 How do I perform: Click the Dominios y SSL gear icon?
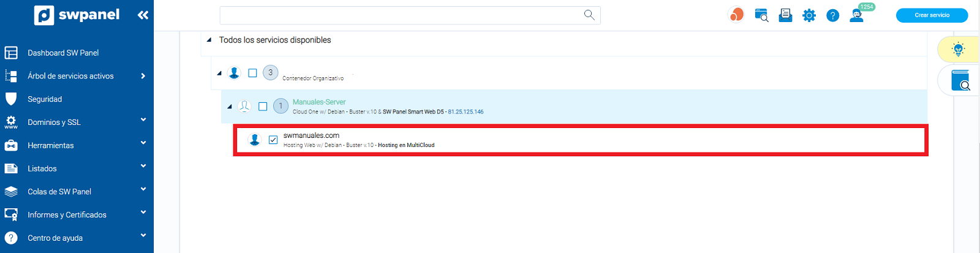click(11, 122)
